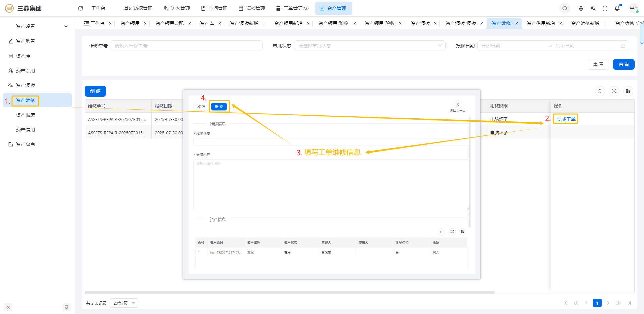This screenshot has width=644, height=314.
Task: Open the 审批状态 dropdown
Action: coord(370,46)
